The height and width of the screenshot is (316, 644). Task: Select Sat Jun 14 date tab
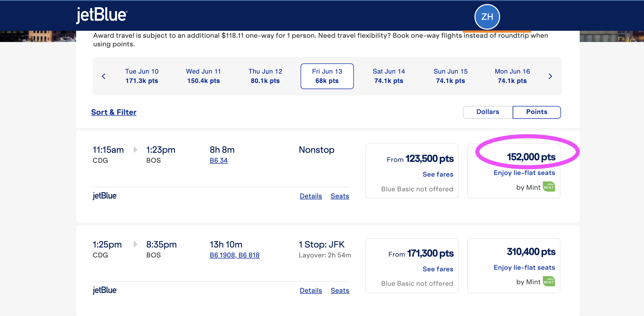point(389,76)
